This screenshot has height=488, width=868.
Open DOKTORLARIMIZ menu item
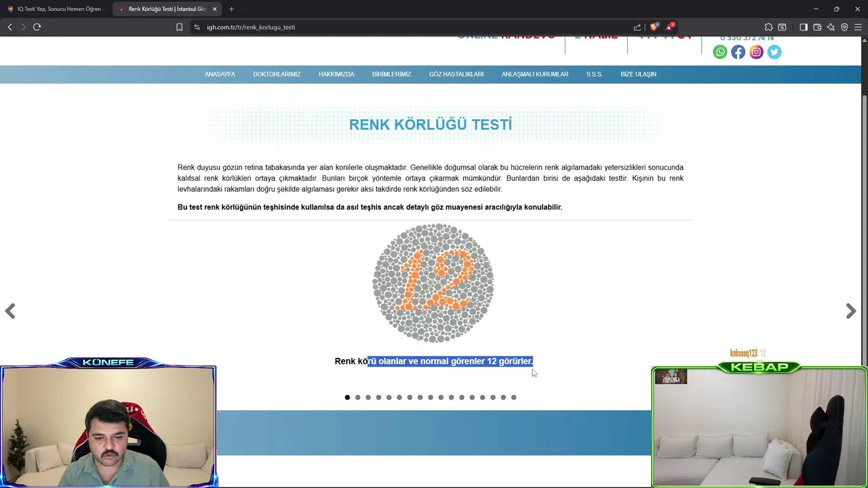click(277, 75)
